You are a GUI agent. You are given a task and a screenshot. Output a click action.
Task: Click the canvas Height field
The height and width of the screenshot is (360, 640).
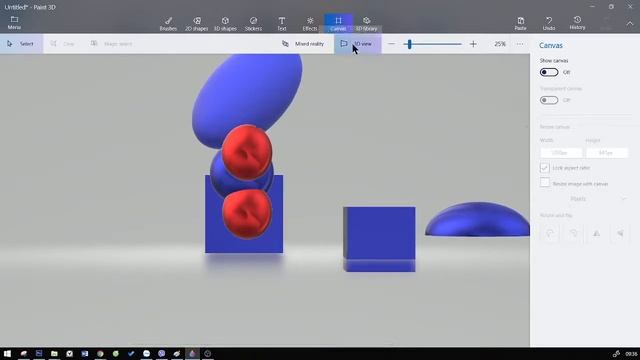click(607, 153)
